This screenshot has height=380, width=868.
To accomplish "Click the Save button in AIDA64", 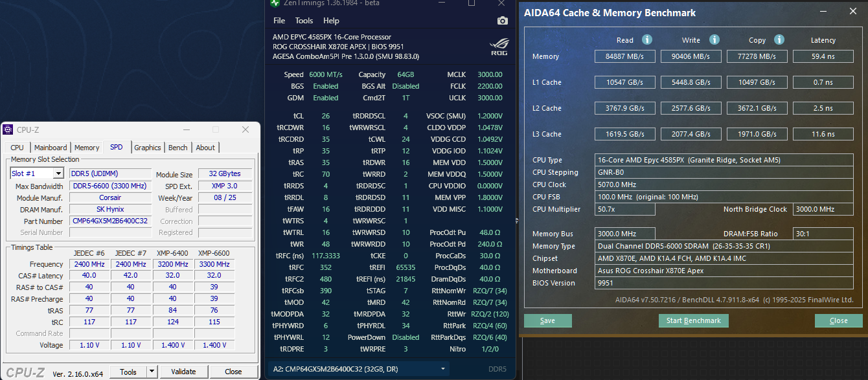I will 547,320.
